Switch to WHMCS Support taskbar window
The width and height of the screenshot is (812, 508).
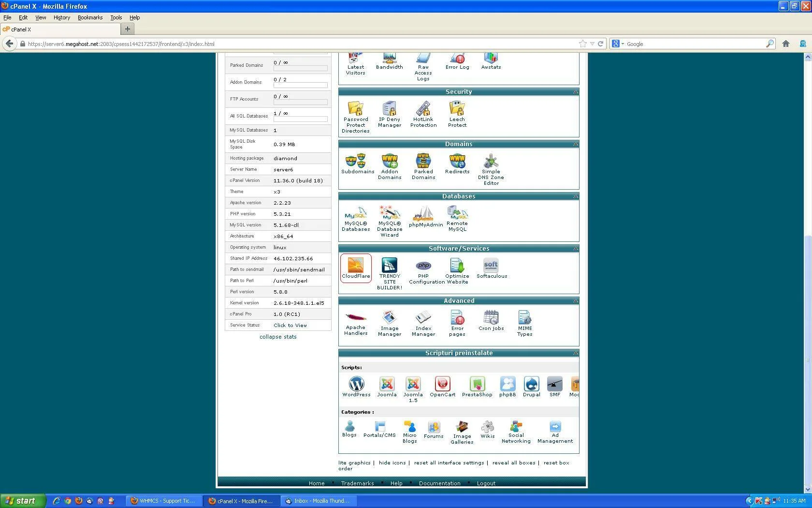pyautogui.click(x=163, y=501)
